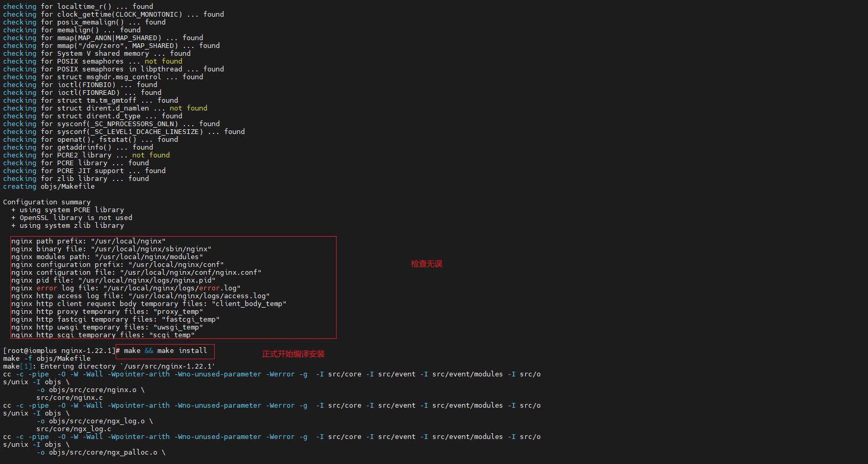Image resolution: width=868 pixels, height=464 pixels.
Task: Click the "-o objs/src/core/ngx_palloc.o" line
Action: pos(101,453)
